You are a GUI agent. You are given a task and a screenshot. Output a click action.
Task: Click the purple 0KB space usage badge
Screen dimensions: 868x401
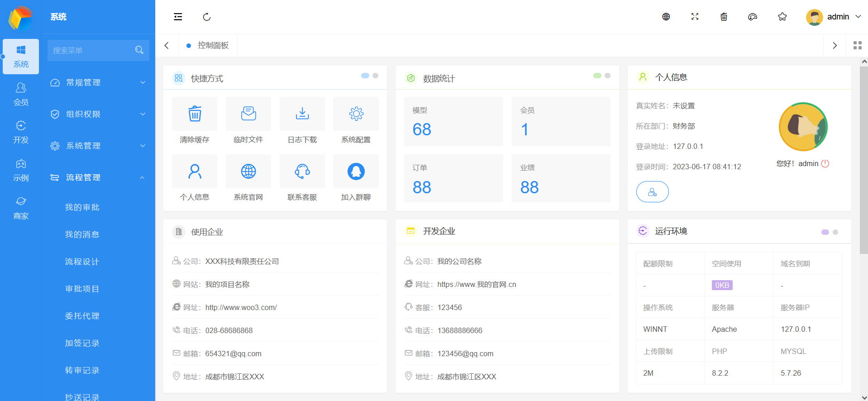[722, 285]
